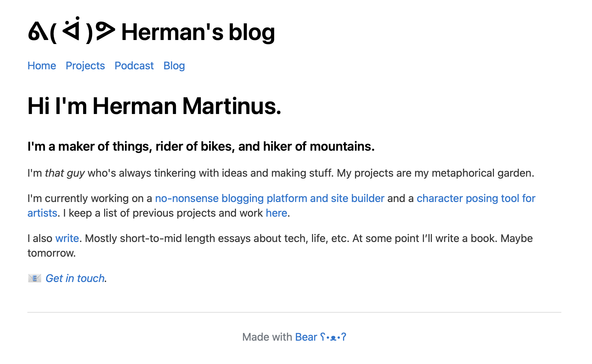This screenshot has width=592, height=364.
Task: Open the Bear link in the footer
Action: (306, 337)
